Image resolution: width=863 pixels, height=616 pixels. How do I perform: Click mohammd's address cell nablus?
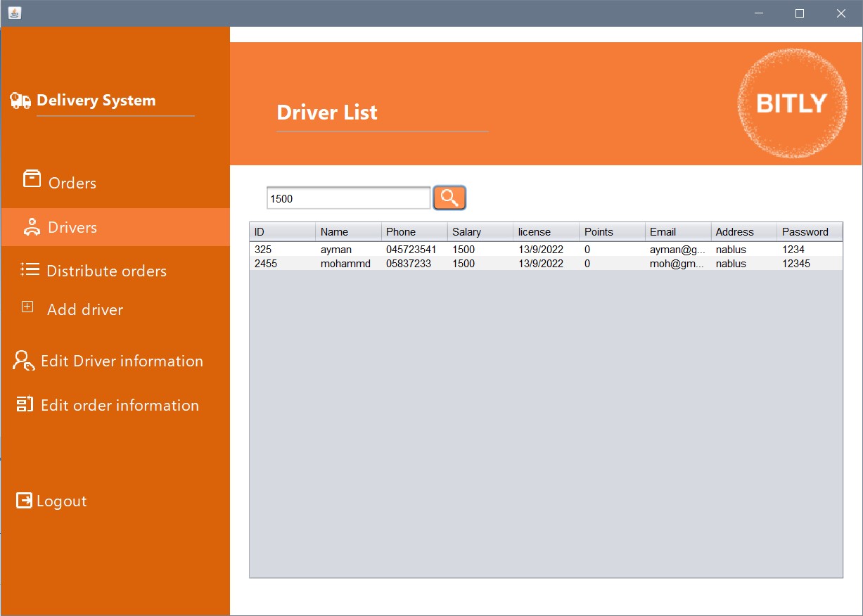[744, 264]
